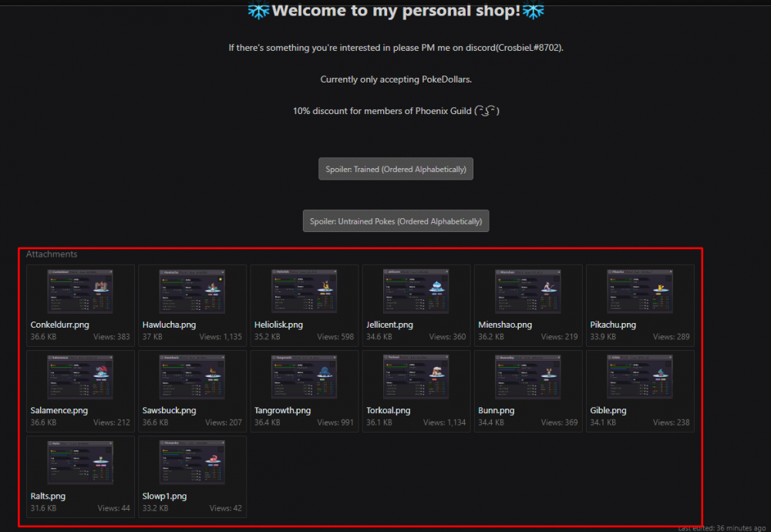Screen dimensions: 771x532
Task: View the Heliolisk.png thumbnail
Action: coord(304,291)
